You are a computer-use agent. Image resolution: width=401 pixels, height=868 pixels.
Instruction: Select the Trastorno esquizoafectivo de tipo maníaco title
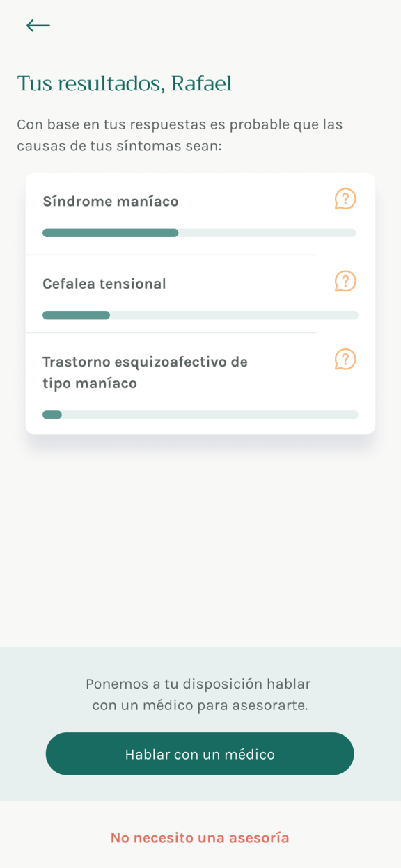coord(145,372)
